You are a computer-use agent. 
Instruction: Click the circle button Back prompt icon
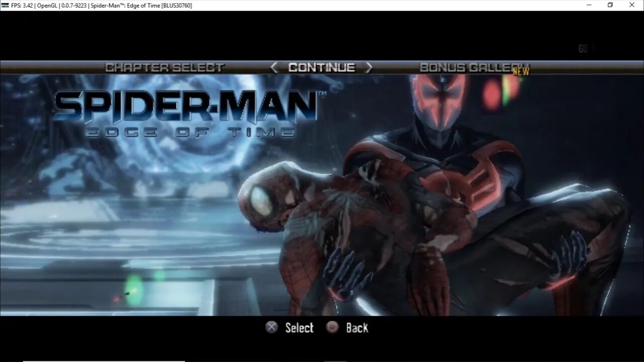pyautogui.click(x=332, y=328)
